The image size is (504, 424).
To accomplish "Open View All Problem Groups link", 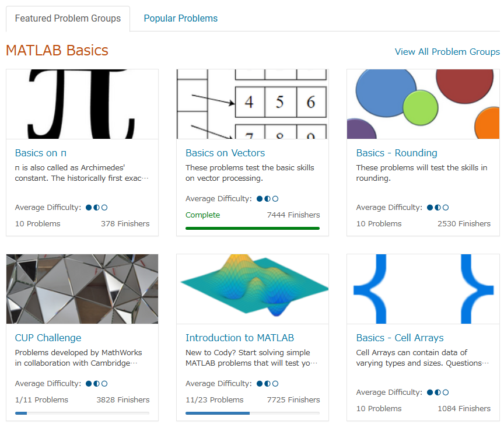I will (x=447, y=51).
